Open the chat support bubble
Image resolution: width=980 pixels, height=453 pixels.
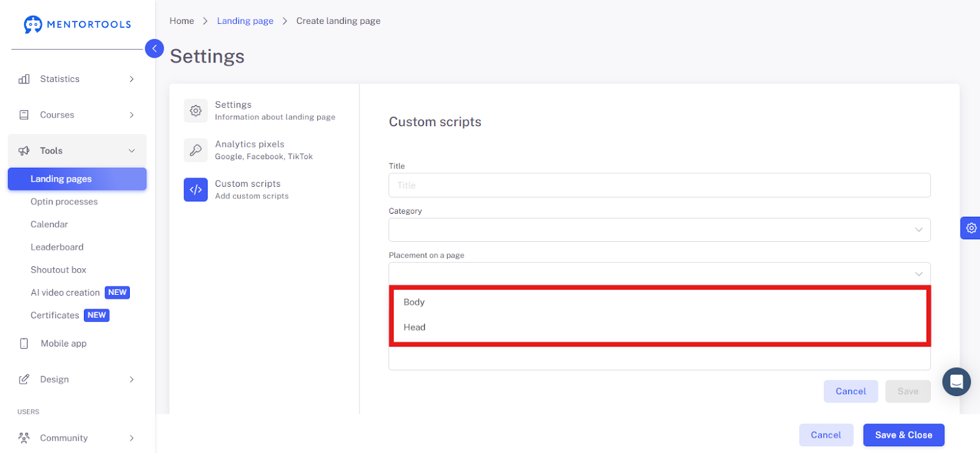[956, 382]
